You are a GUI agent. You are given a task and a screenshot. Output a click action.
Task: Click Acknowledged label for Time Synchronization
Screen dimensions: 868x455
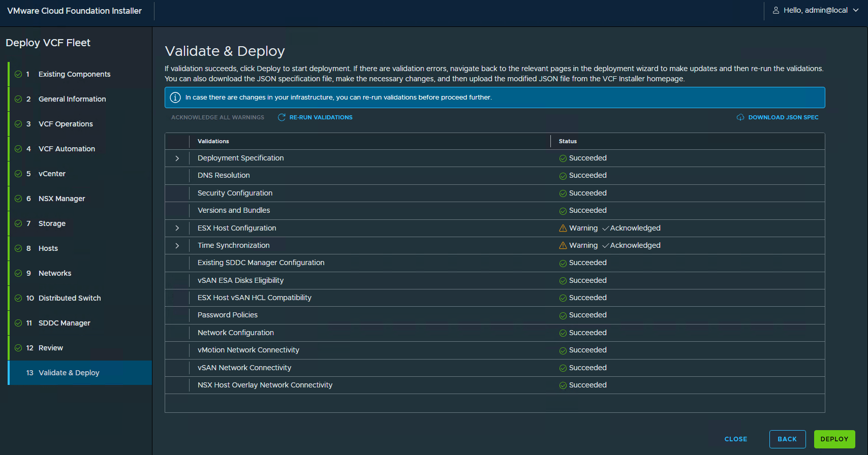(635, 245)
